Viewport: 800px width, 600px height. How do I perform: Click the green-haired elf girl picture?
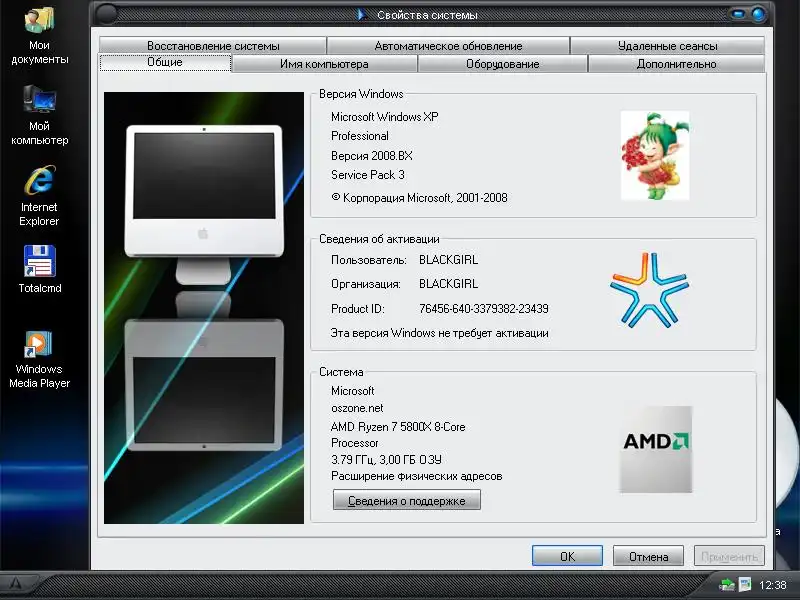(655, 156)
